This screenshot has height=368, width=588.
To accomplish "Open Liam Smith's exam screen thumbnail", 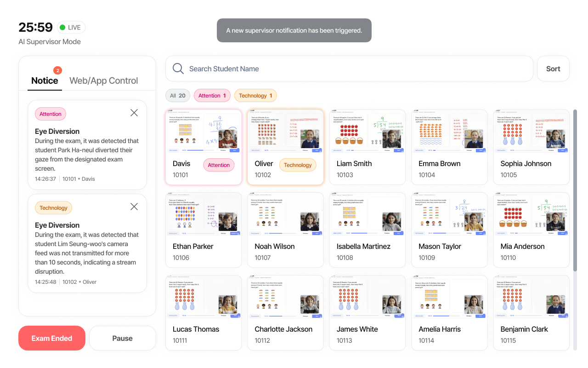I will (367, 132).
